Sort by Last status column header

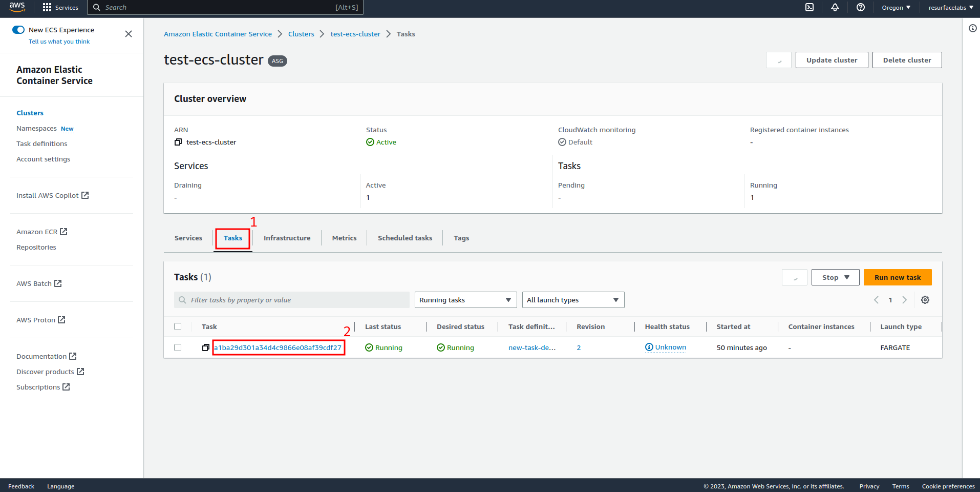[382, 326]
